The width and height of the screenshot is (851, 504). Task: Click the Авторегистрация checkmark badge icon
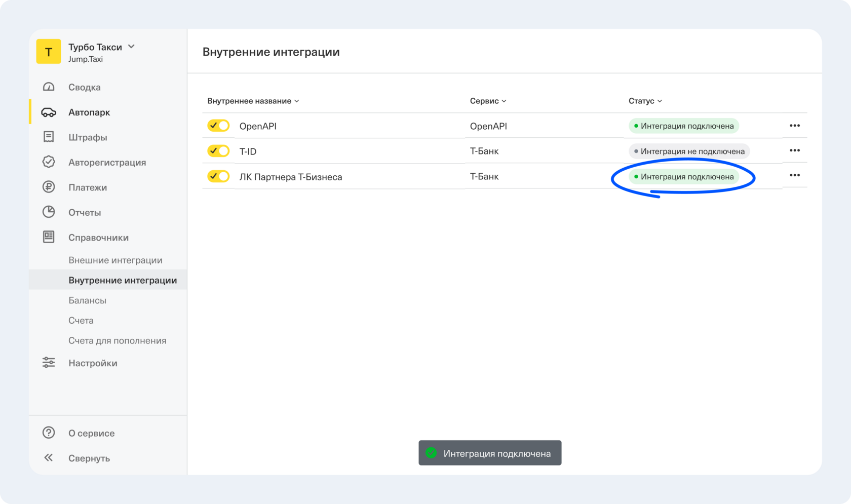[x=49, y=162]
